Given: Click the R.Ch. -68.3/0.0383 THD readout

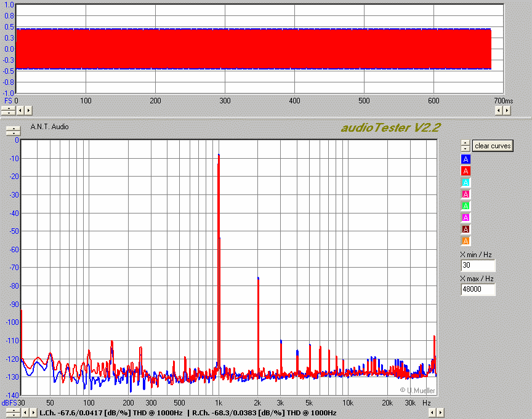Looking at the screenshot, I should point(264,413).
